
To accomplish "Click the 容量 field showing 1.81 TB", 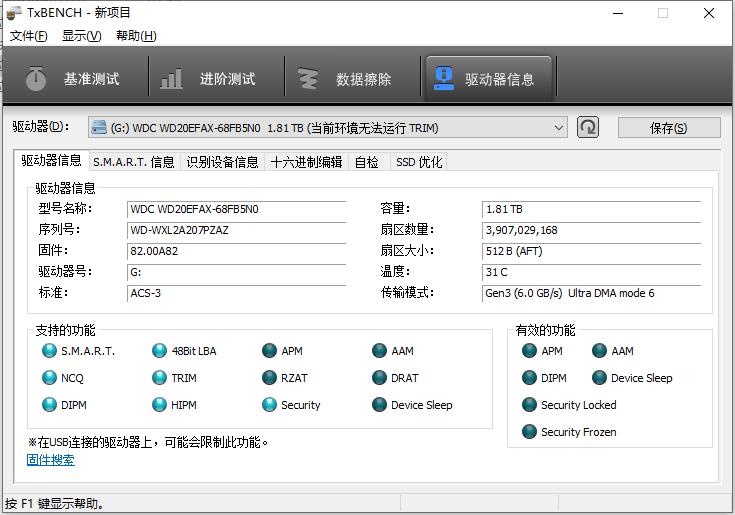I will [x=592, y=209].
